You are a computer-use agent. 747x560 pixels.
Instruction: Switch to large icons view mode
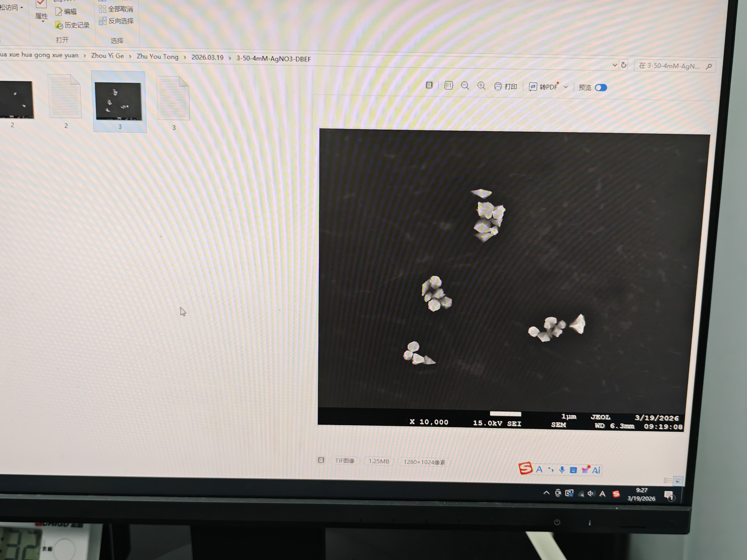pos(678,481)
